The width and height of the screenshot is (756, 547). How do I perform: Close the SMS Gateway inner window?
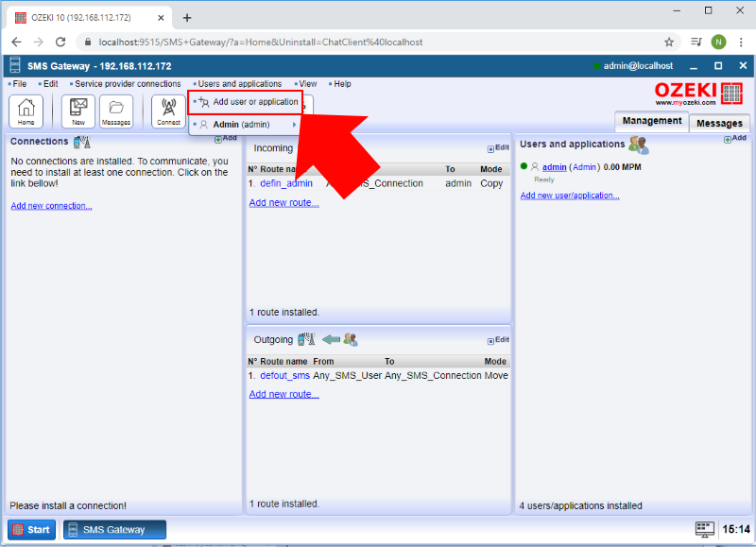click(x=743, y=65)
